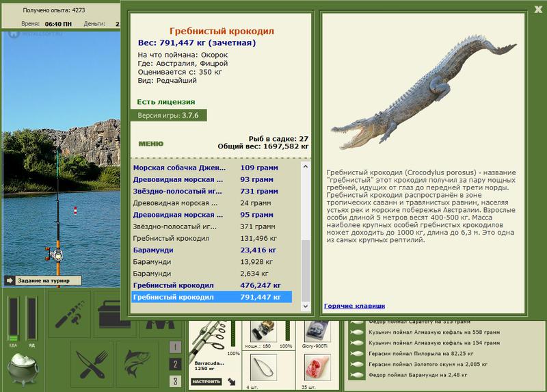This screenshot has width=547, height=392.
Task: Select the Glory-900Ti fishing line item
Action: coord(317,332)
